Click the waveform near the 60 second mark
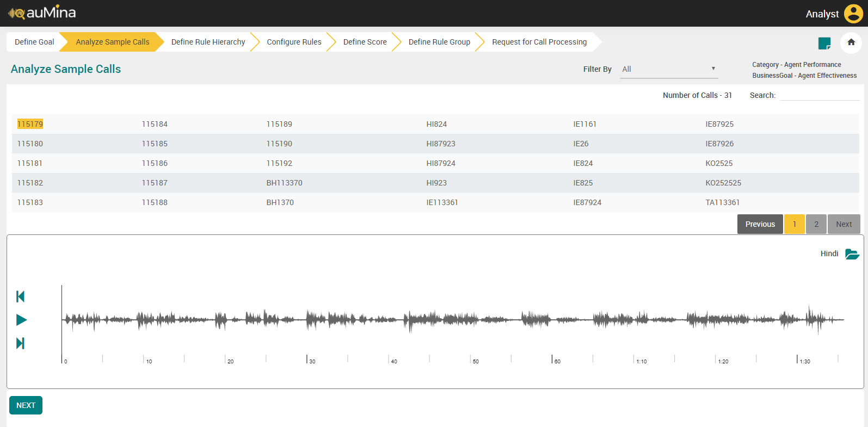This screenshot has width=868, height=427. click(x=552, y=320)
